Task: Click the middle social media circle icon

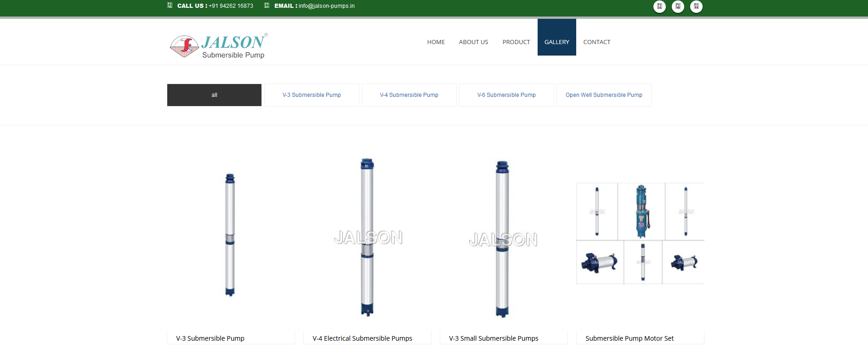Action: 678,6
